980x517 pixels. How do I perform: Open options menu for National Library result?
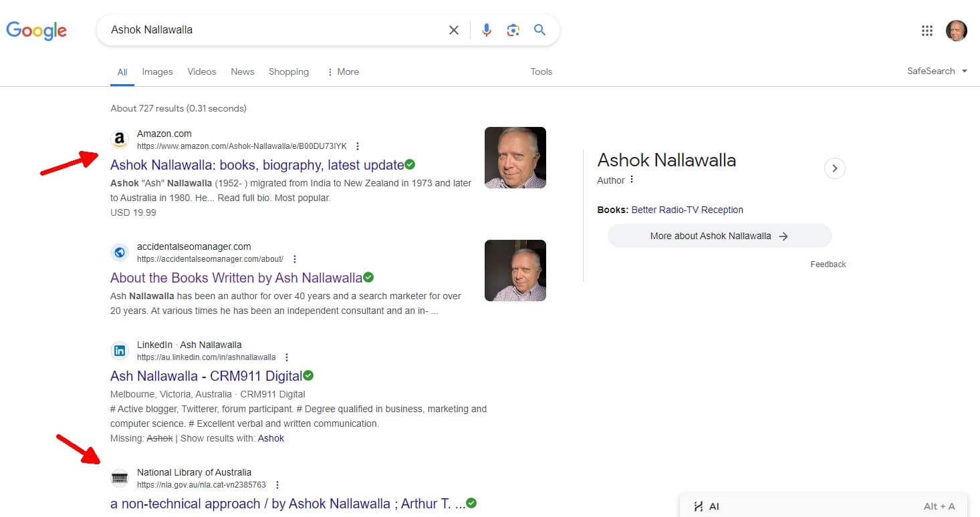click(277, 485)
